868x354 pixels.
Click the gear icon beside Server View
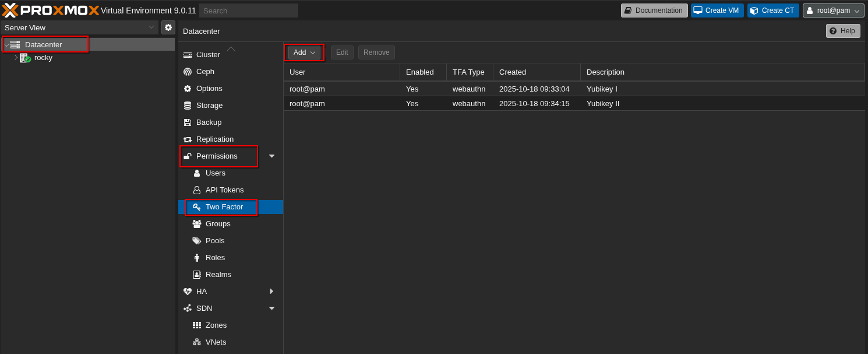pos(168,27)
